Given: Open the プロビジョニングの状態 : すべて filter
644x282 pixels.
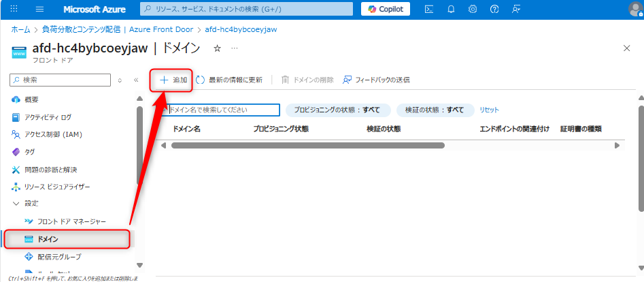Looking at the screenshot, I should click(x=337, y=110).
